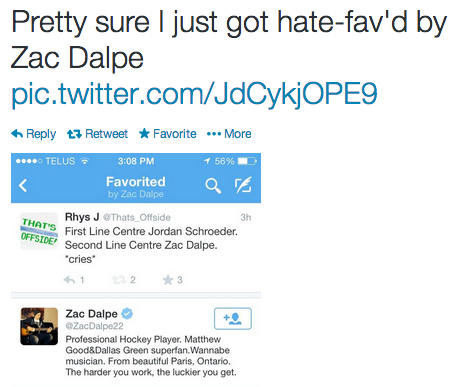Tap the reply arrow under Rhys J tweet
This screenshot has height=387, width=462.
tap(69, 280)
